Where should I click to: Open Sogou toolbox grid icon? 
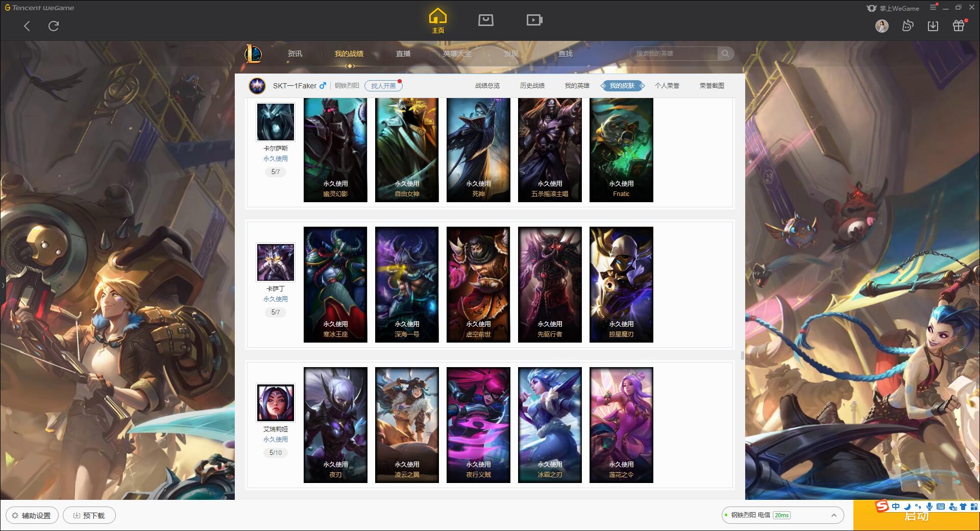974,506
